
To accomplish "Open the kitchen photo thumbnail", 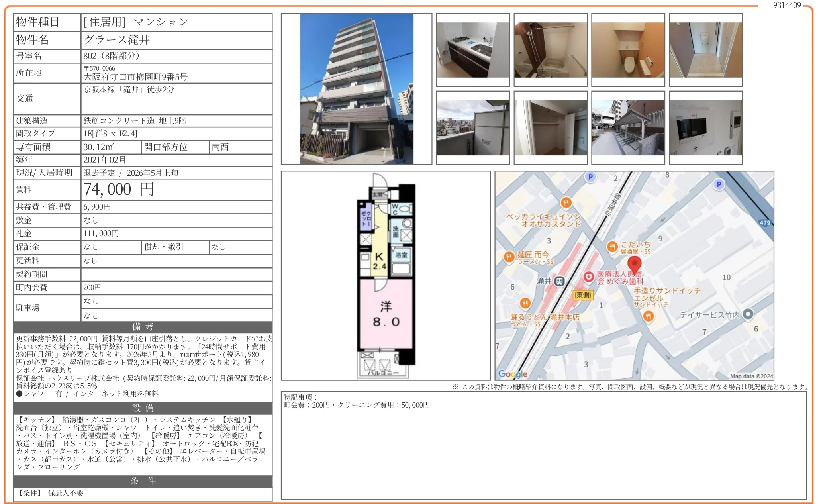I will click(x=472, y=50).
